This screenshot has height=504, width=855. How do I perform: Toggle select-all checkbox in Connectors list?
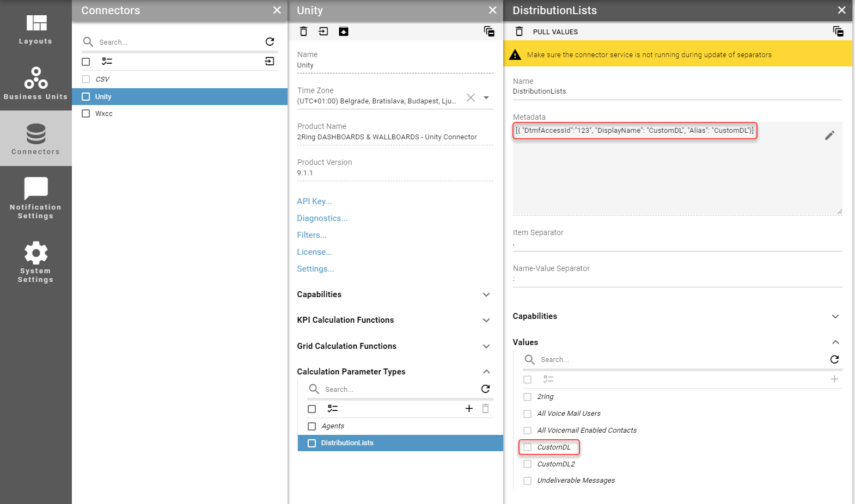[x=86, y=62]
